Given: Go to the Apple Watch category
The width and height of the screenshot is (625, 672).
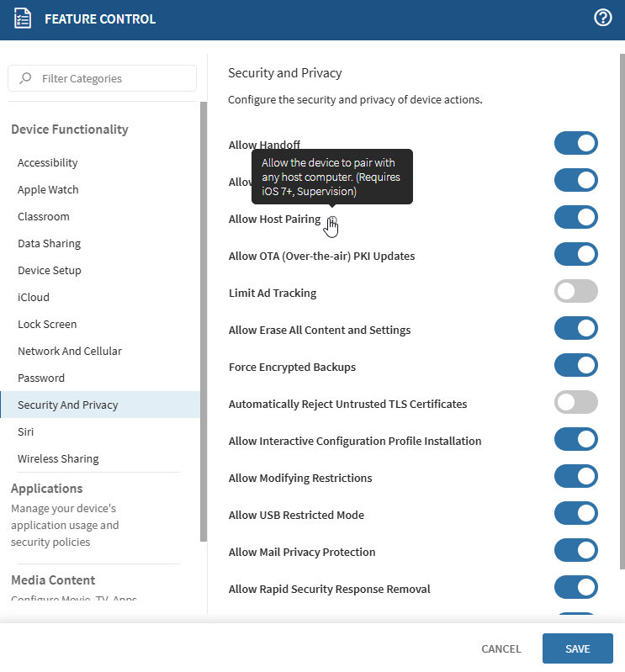Looking at the screenshot, I should pyautogui.click(x=48, y=190).
